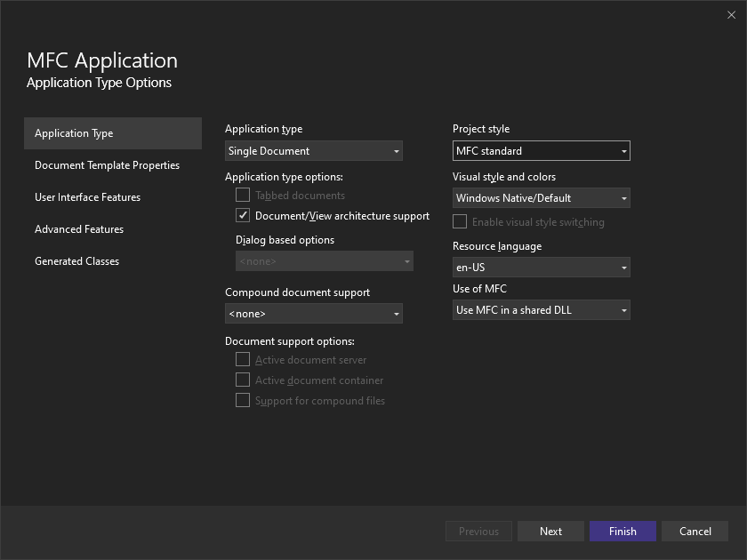Open the Application type dropdown
The width and height of the screenshot is (747, 560).
(x=313, y=151)
